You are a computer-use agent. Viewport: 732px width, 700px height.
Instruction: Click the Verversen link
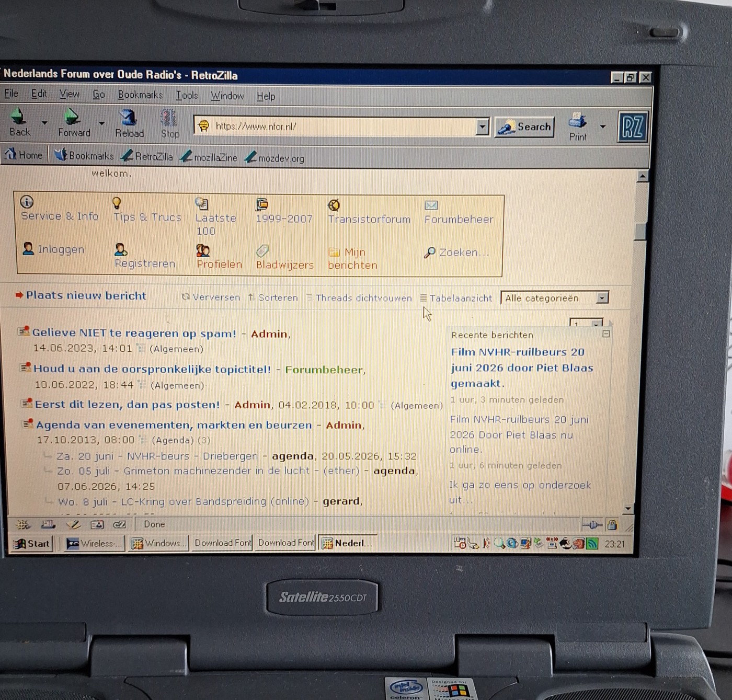216,297
